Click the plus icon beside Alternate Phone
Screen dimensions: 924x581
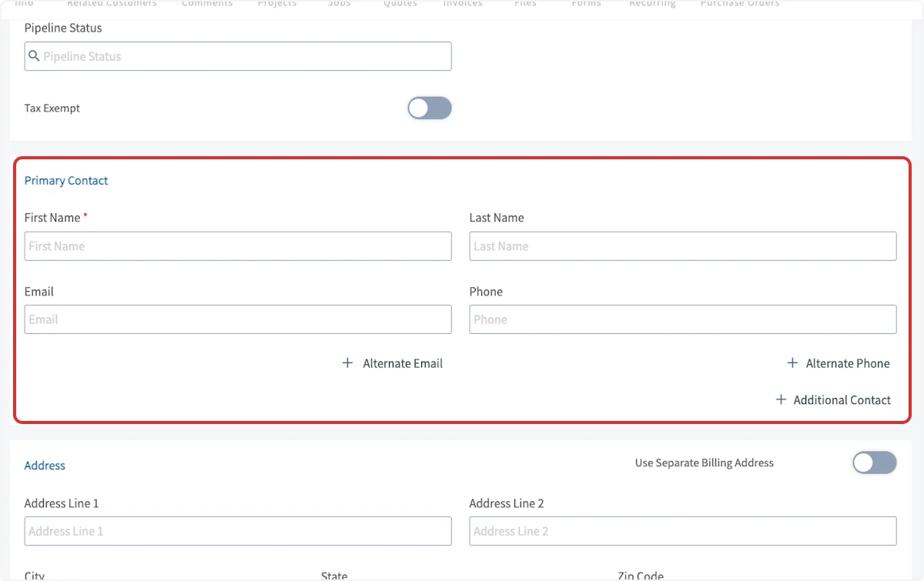[792, 363]
